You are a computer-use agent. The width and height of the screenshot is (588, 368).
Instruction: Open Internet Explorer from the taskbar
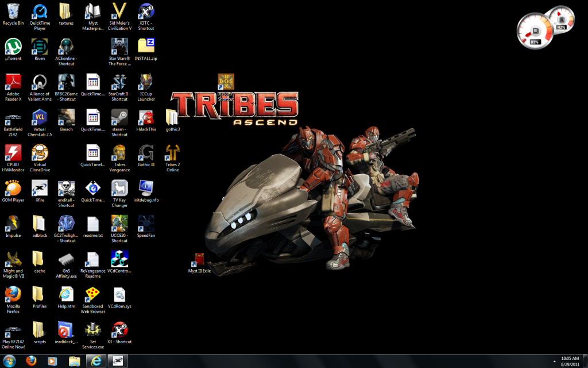click(96, 361)
